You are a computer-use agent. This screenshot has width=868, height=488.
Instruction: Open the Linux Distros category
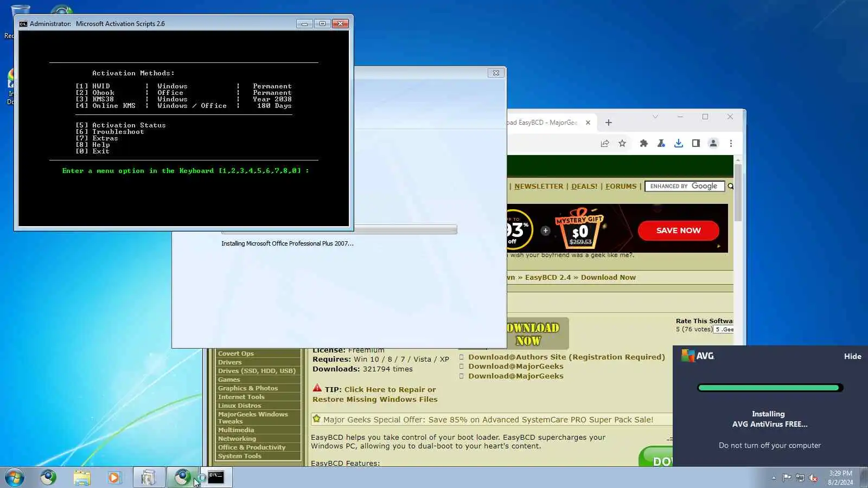239,406
